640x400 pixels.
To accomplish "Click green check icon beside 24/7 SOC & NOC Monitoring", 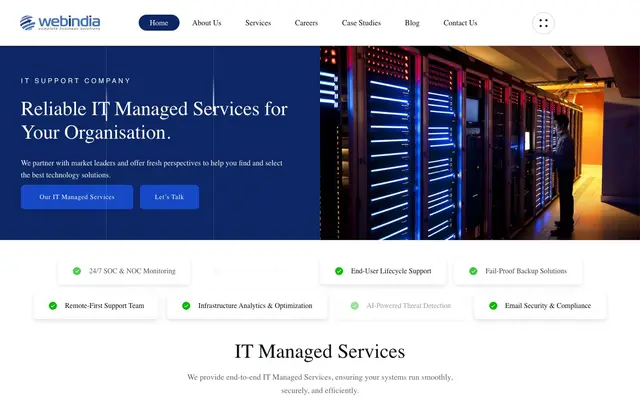I will [x=77, y=271].
